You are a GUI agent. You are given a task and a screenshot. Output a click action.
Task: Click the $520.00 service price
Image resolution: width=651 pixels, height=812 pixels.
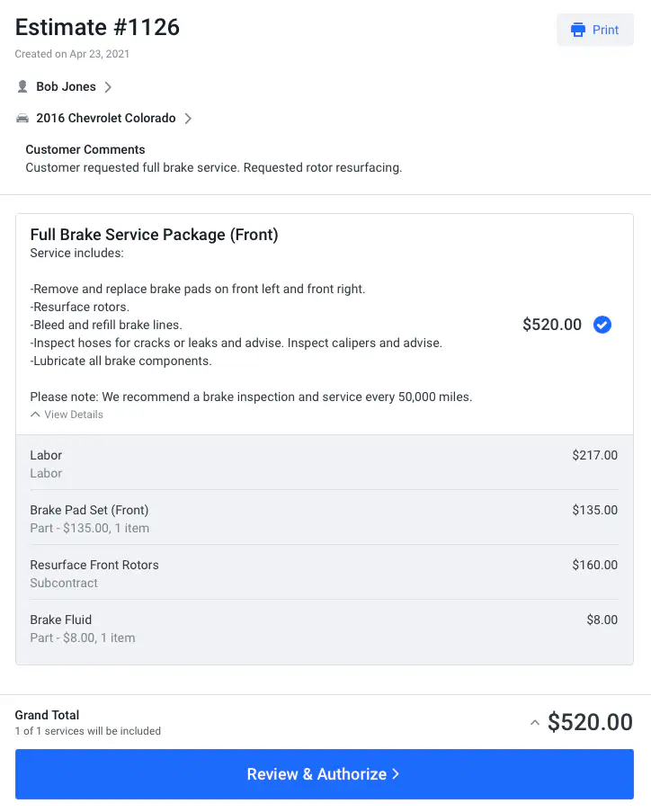[x=552, y=325]
